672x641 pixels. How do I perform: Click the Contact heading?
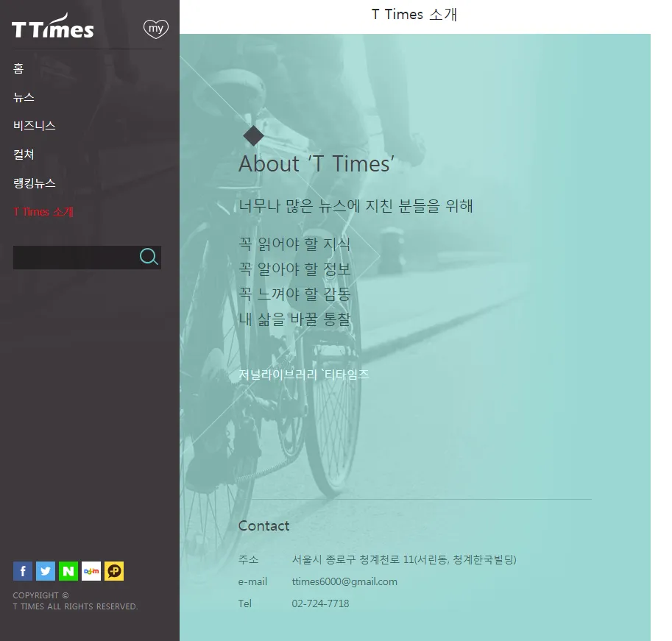click(x=264, y=525)
